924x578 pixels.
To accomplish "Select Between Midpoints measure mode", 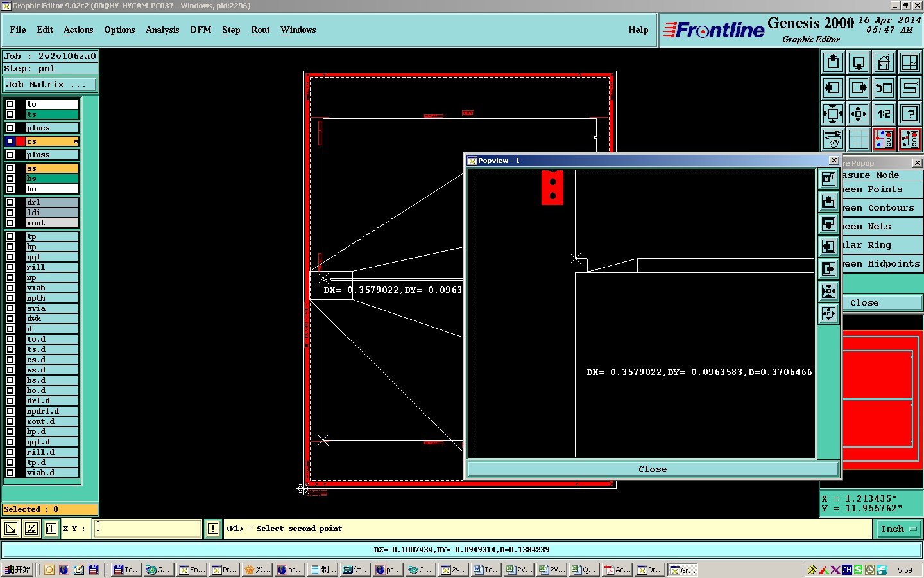I will pyautogui.click(x=882, y=264).
